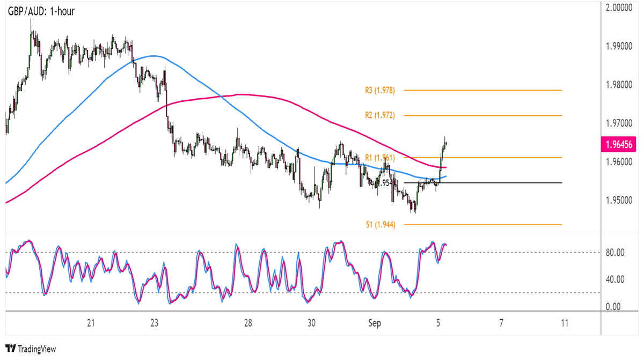The height and width of the screenshot is (362, 644).
Task: Click the GBP/AUD: 1-hour chart title
Action: [x=40, y=11]
